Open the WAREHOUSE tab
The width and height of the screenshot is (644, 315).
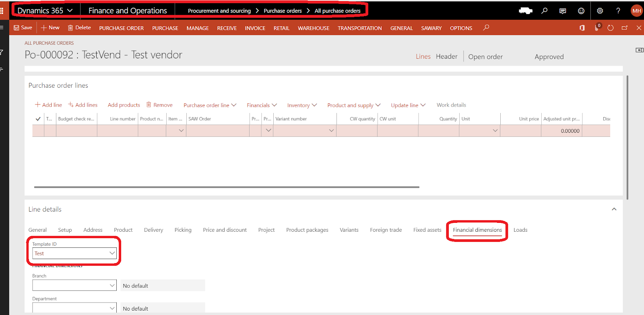click(314, 28)
